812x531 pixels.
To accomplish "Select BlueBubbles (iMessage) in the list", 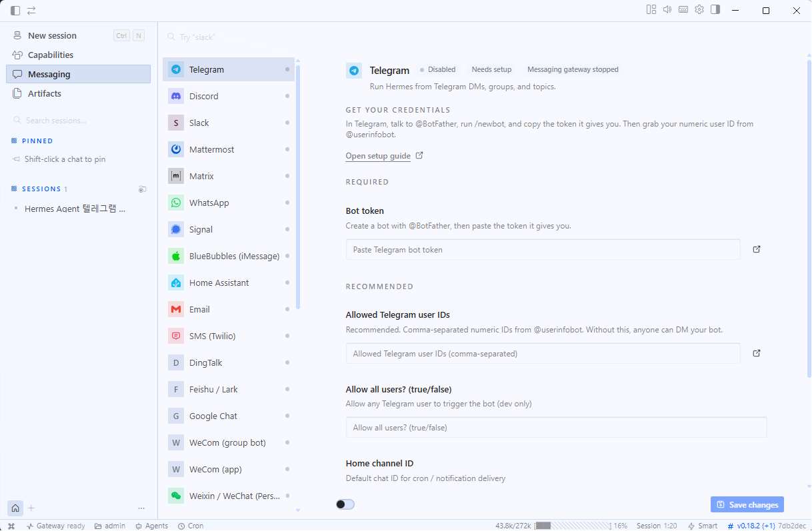I will point(229,256).
